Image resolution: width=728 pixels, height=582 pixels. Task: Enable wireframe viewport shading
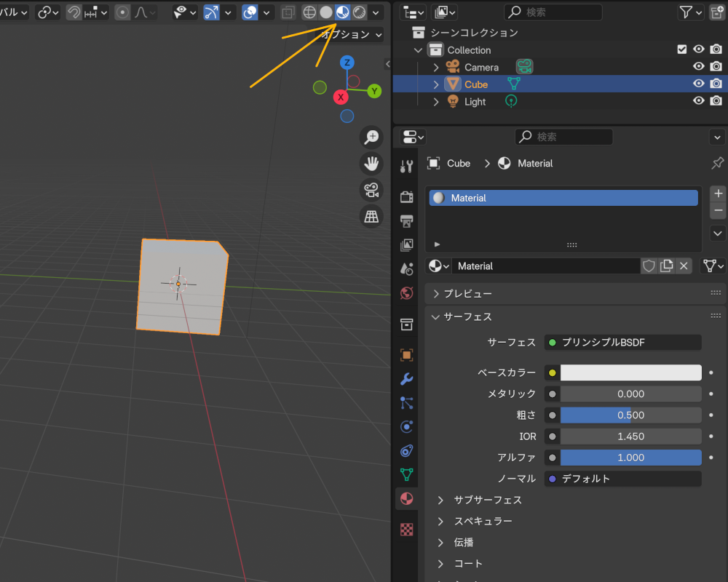click(309, 12)
